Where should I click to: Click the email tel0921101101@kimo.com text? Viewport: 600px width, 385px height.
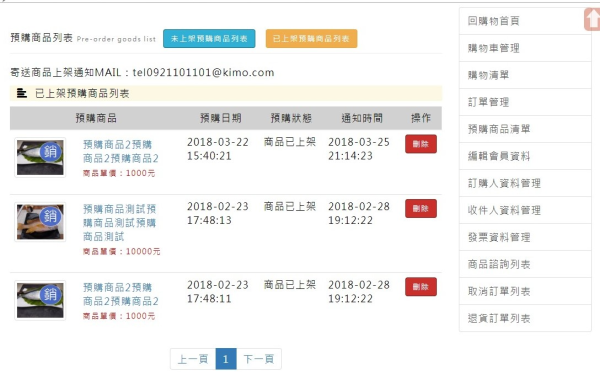(x=203, y=72)
